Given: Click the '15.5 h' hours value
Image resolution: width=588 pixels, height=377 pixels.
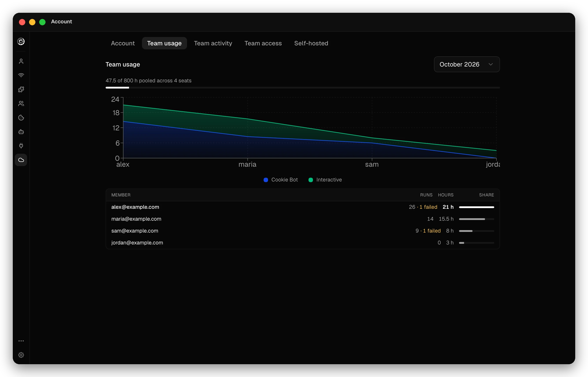Looking at the screenshot, I should point(446,219).
